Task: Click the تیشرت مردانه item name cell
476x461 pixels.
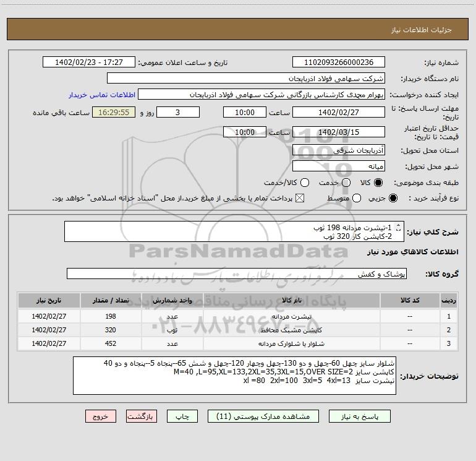Action: 291,316
